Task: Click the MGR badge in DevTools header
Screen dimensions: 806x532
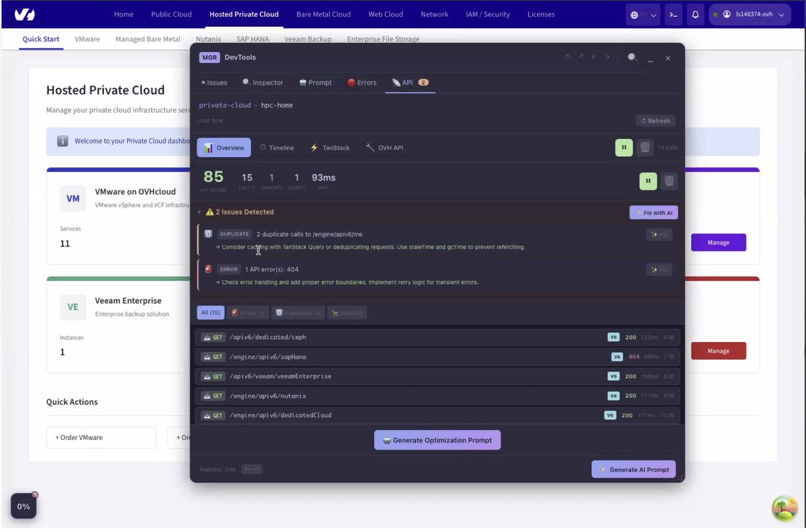Action: 210,58
